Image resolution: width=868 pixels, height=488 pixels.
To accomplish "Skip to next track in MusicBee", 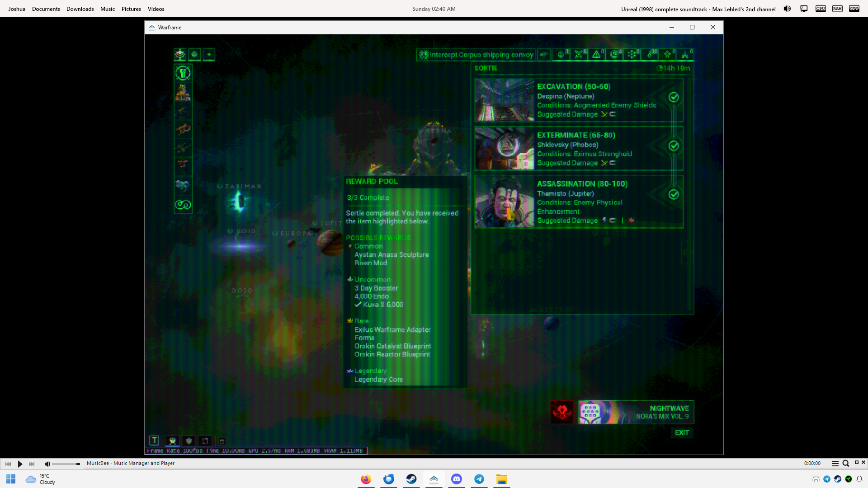I will tap(32, 464).
